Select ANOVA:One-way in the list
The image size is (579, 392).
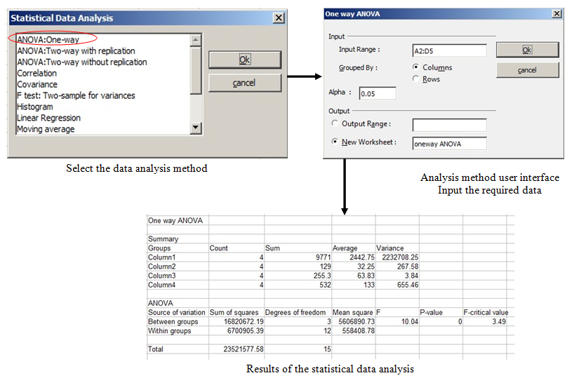click(48, 39)
